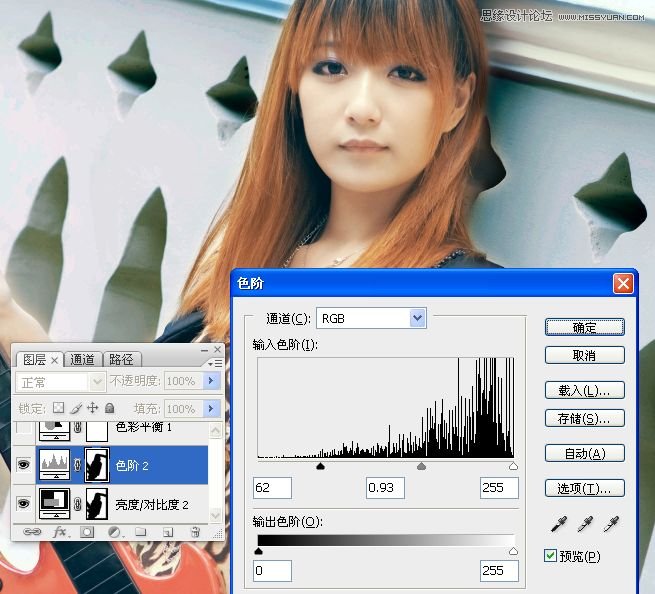Click the new group folder icon
Screen dimensions: 655x594
click(x=141, y=532)
